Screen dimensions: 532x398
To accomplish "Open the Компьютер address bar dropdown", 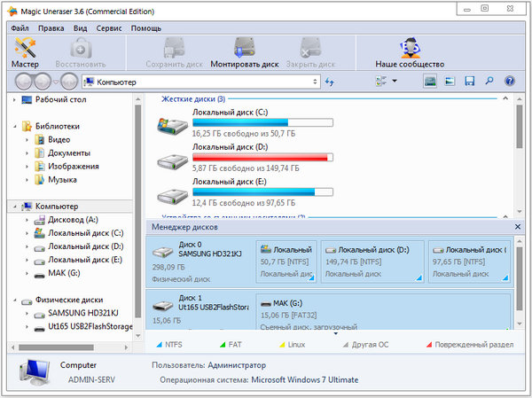I will 315,82.
